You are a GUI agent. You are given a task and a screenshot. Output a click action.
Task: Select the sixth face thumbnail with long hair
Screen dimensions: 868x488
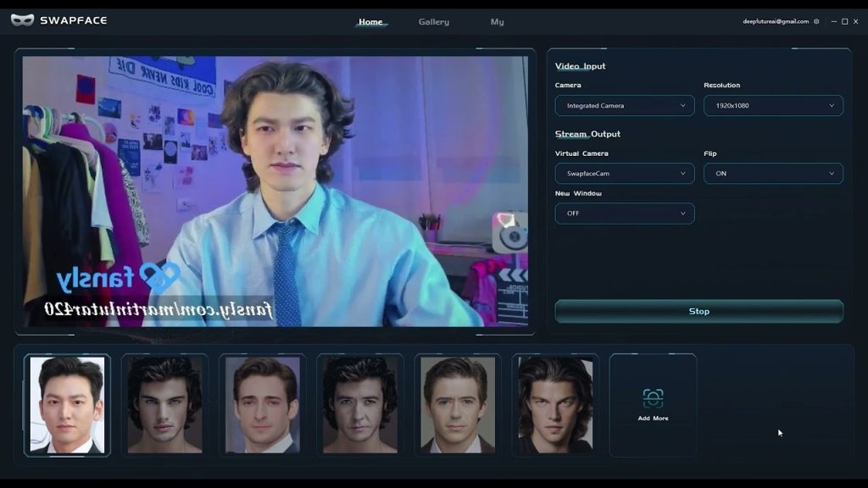click(555, 405)
